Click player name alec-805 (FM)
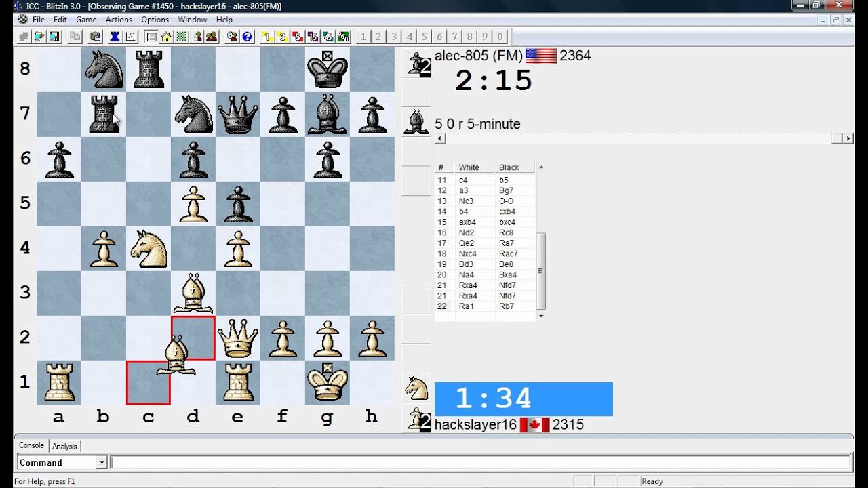Viewport: 868px width, 488px height. click(x=479, y=56)
